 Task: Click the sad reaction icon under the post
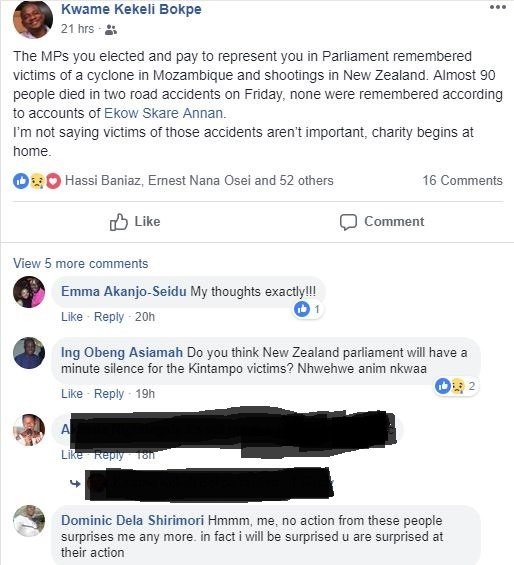(37, 181)
